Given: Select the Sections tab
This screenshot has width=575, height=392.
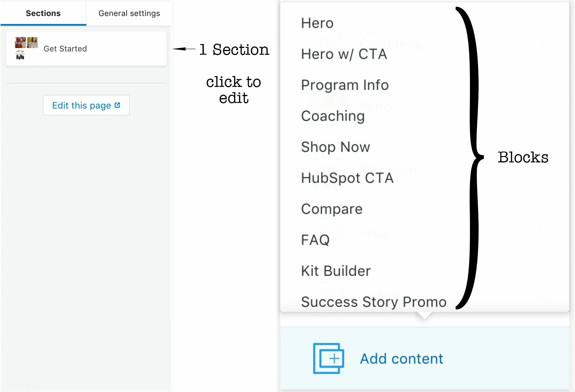Looking at the screenshot, I should tap(43, 13).
